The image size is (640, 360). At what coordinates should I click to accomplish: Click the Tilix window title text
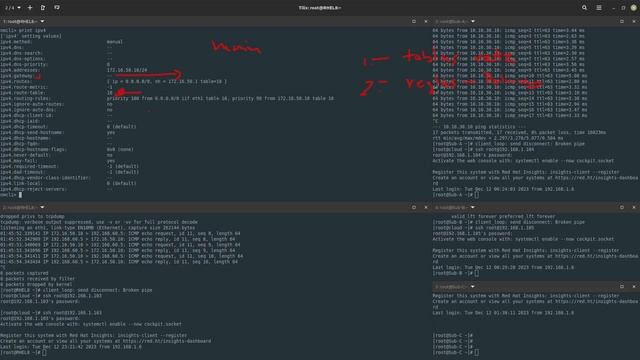(x=320, y=8)
